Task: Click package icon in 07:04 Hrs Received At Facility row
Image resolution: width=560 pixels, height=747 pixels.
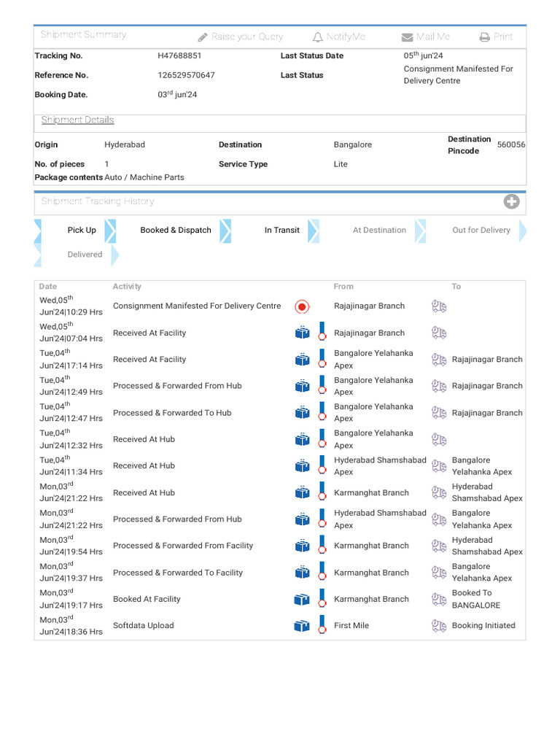Action: coord(302,333)
